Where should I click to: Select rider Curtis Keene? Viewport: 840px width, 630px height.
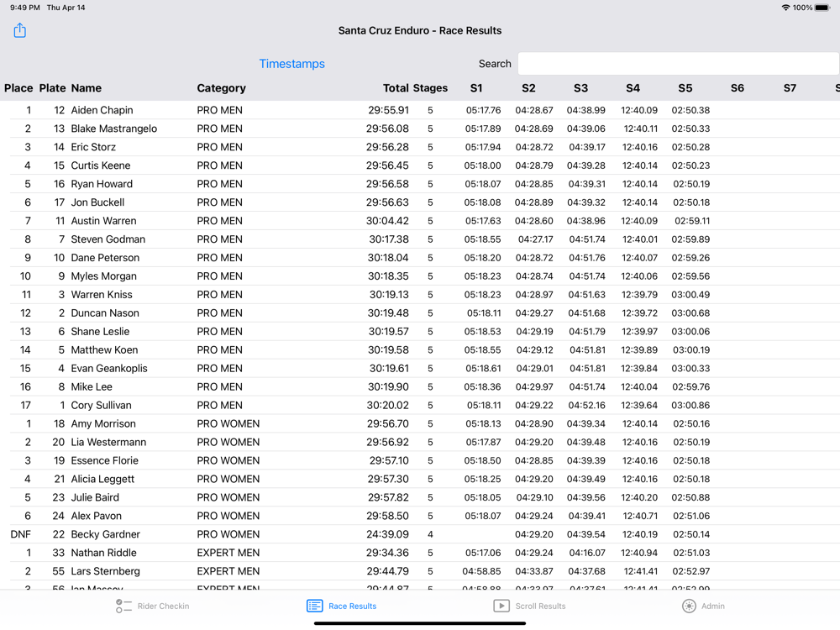(x=101, y=165)
